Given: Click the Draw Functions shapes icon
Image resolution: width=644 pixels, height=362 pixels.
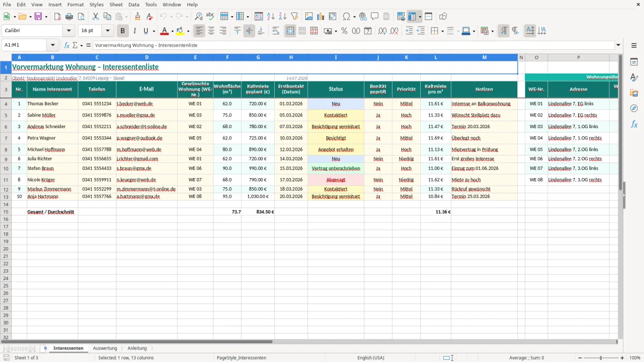Looking at the screenshot, I should tap(443, 17).
